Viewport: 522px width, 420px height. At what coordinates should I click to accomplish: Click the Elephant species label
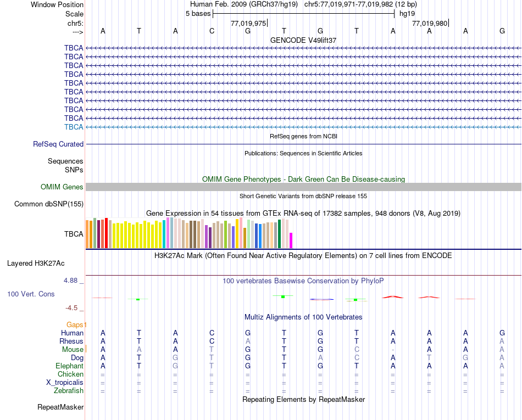pyautogui.click(x=70, y=366)
